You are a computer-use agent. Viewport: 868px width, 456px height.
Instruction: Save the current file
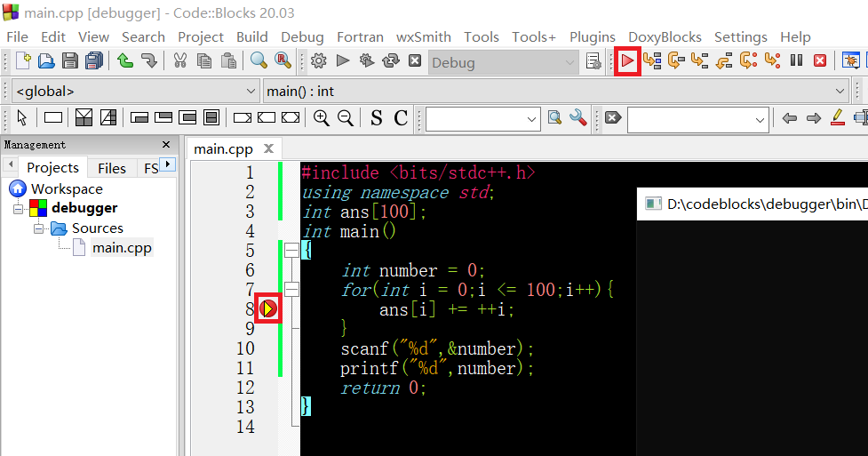click(x=70, y=60)
